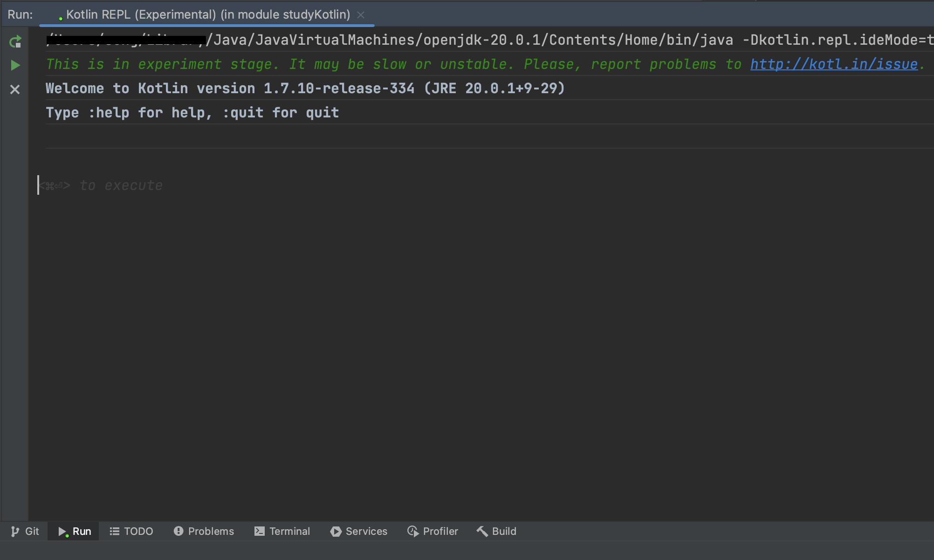Close the Kotlin REPL tab

click(361, 15)
